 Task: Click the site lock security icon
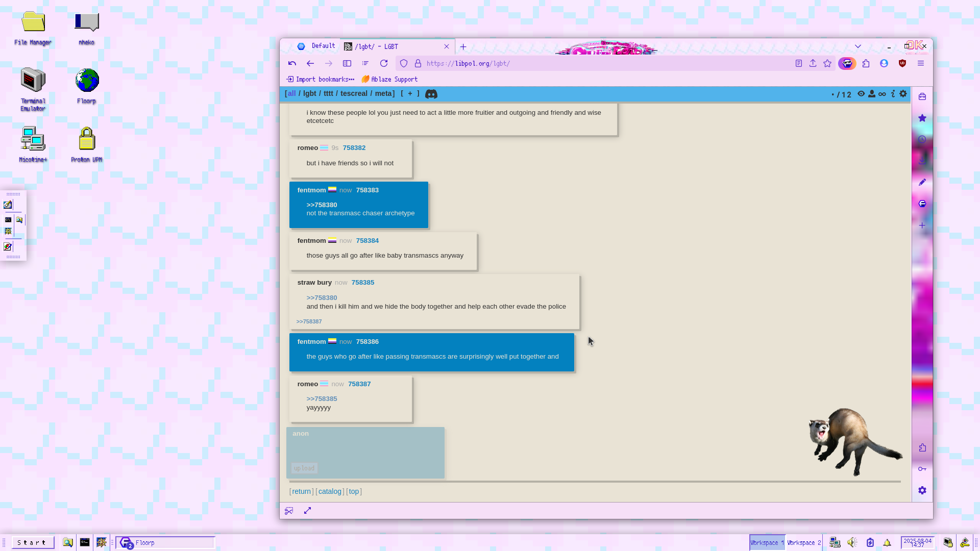(x=418, y=63)
